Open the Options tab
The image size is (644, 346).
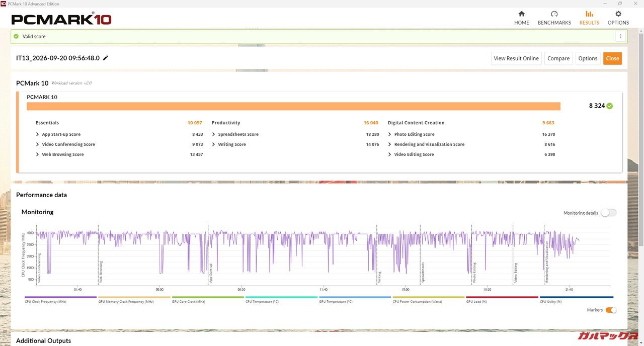pos(618,18)
